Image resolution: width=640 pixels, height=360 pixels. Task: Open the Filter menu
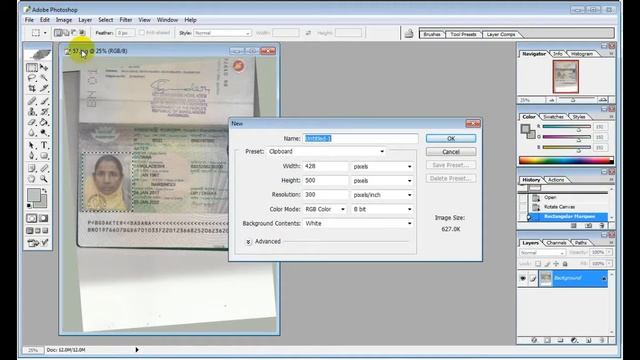tap(126, 20)
